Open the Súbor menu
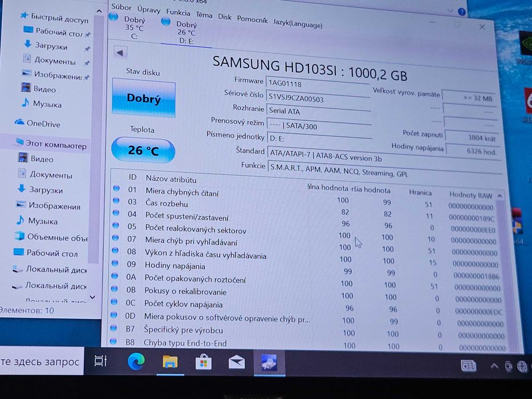Image resolution: width=532 pixels, height=399 pixels. [x=121, y=7]
